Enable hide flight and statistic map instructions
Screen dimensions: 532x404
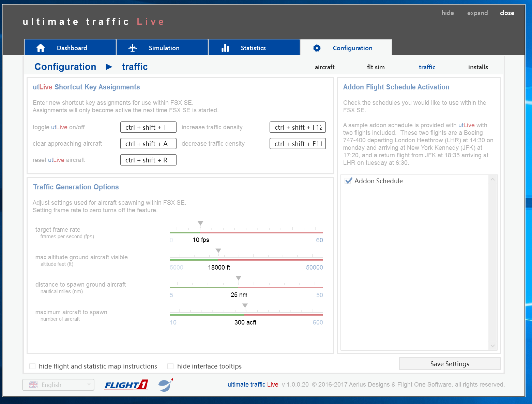click(33, 366)
